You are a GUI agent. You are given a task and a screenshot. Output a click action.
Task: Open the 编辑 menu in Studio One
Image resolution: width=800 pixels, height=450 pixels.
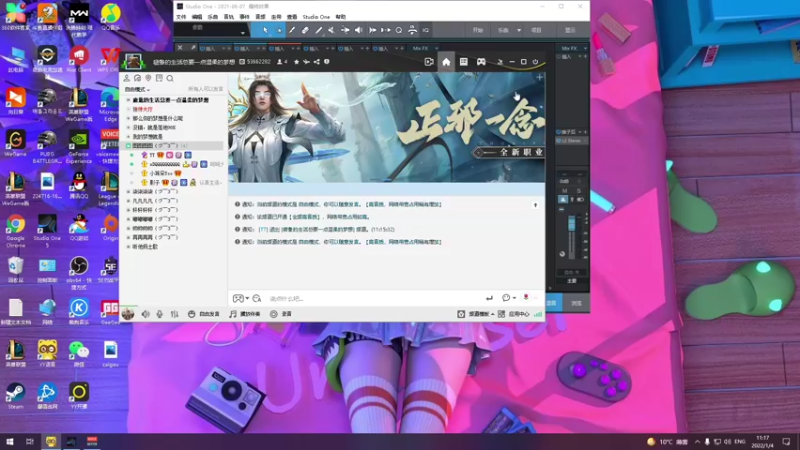tap(197, 17)
